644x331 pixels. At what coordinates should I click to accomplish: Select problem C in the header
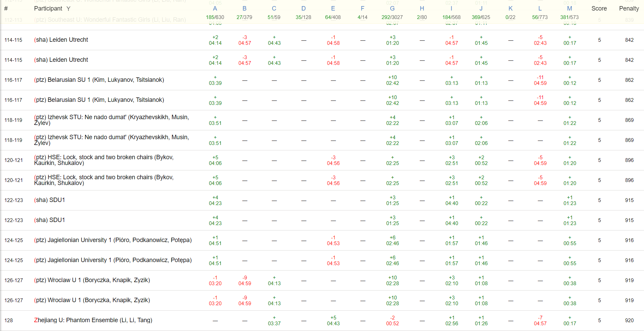click(x=274, y=9)
